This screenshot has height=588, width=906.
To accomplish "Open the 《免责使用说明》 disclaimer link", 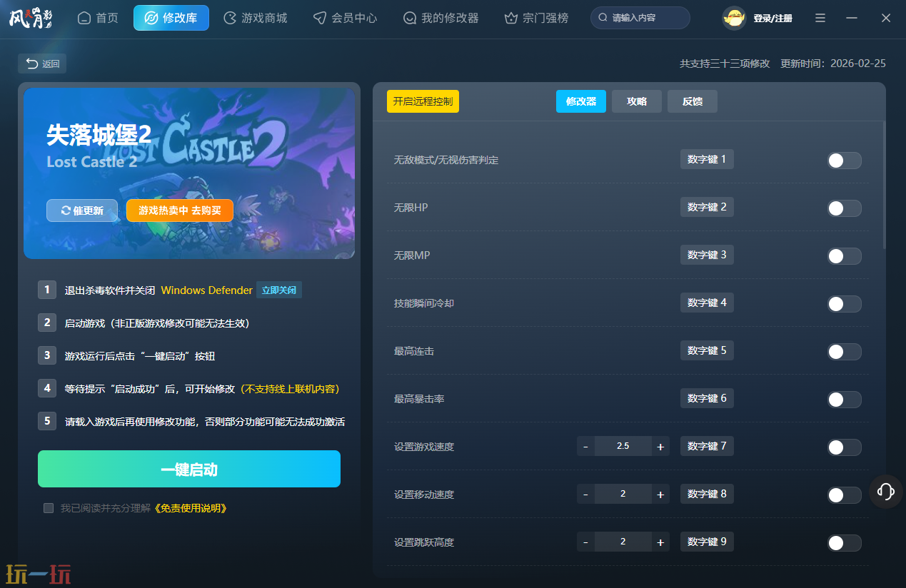I will [x=191, y=508].
